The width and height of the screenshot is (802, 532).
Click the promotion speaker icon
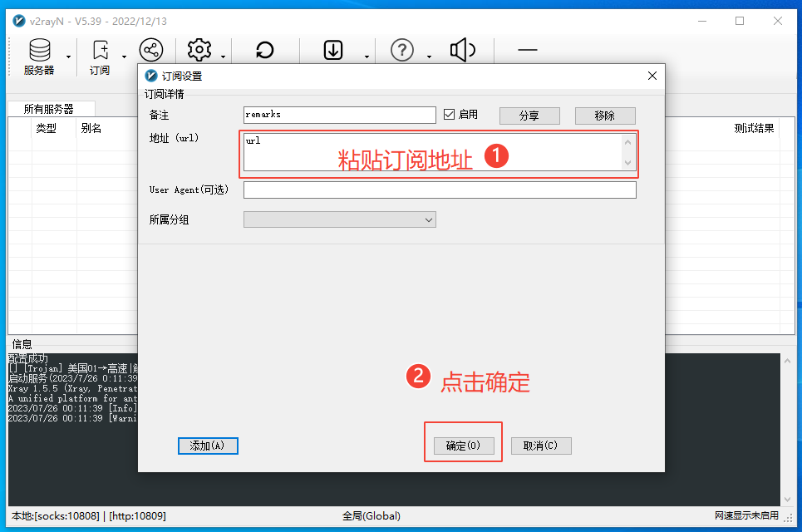462,50
